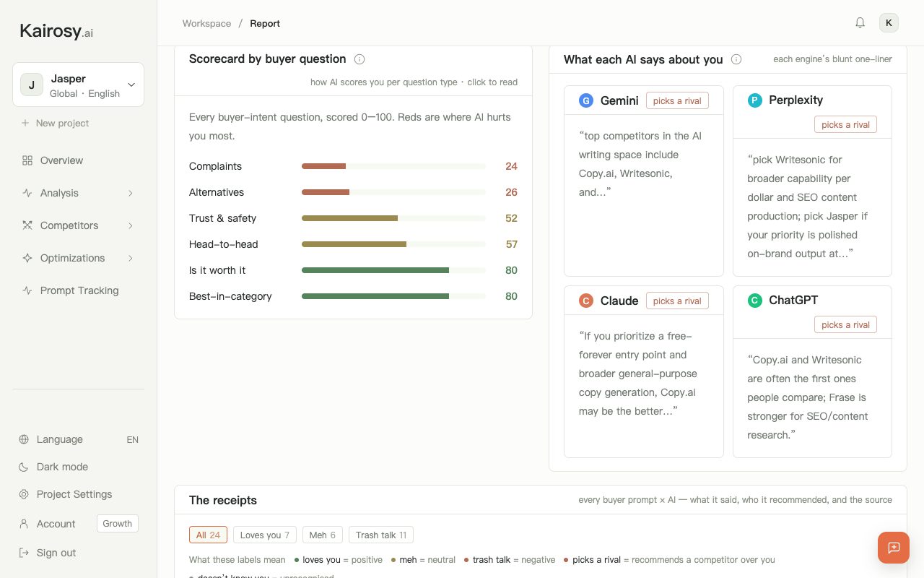Click the Head-to-head score 57
This screenshot has height=578, width=924.
pos(512,244)
